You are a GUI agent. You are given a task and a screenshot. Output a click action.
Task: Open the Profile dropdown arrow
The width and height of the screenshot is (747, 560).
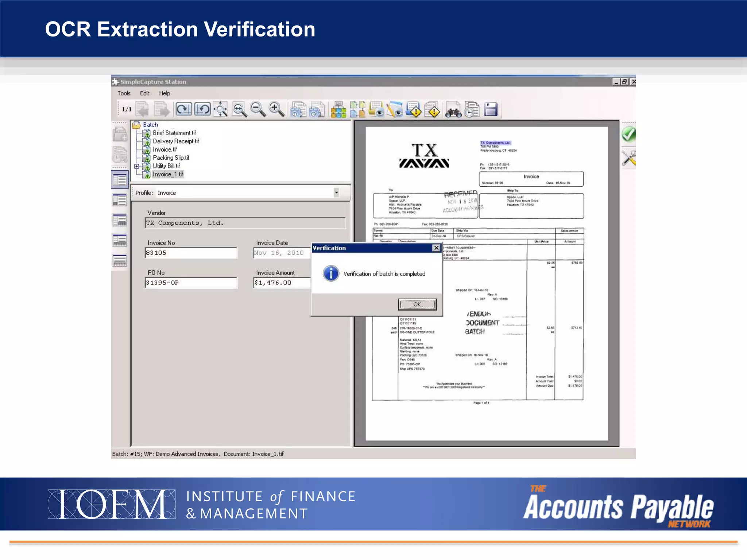[x=336, y=192]
